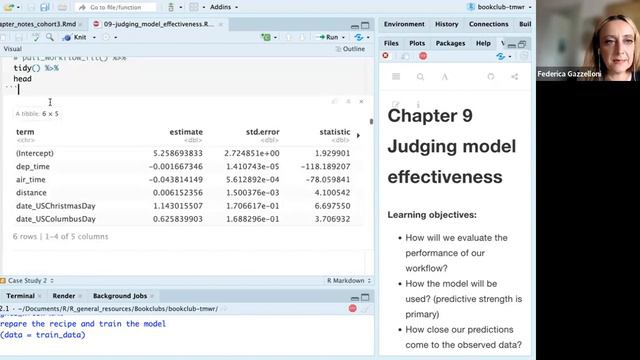
Task: Select the date_USChristmasDay row term
Action: coord(56,206)
